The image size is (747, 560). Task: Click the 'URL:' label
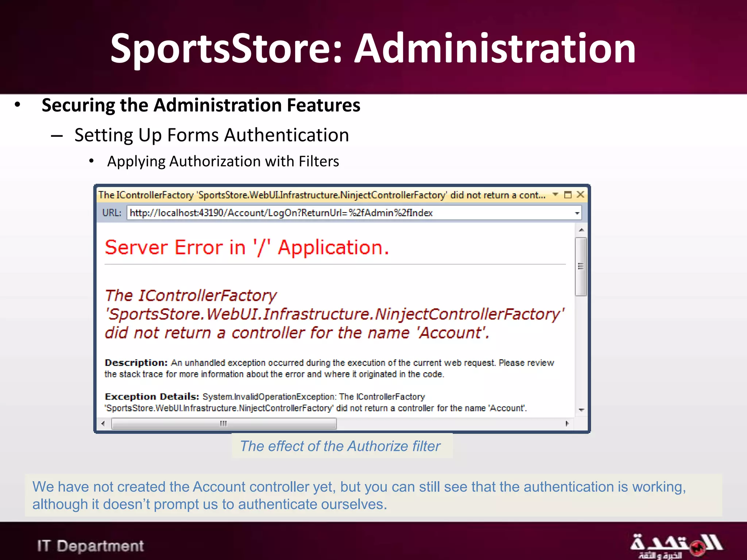tap(112, 213)
